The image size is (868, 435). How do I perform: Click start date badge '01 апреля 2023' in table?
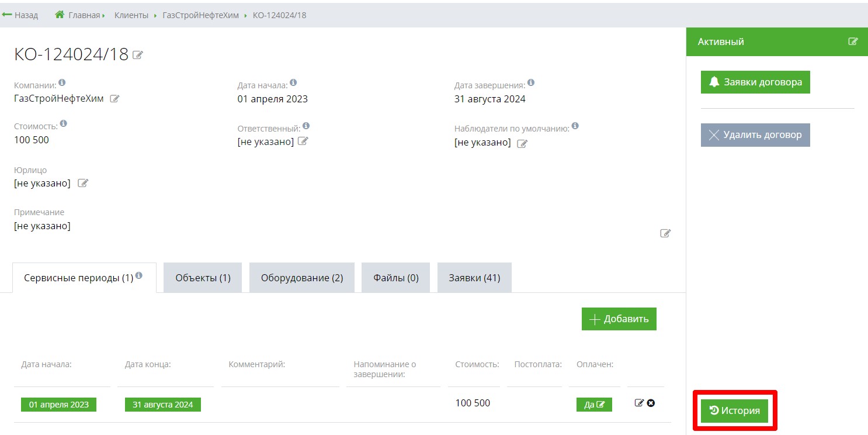[x=59, y=405]
